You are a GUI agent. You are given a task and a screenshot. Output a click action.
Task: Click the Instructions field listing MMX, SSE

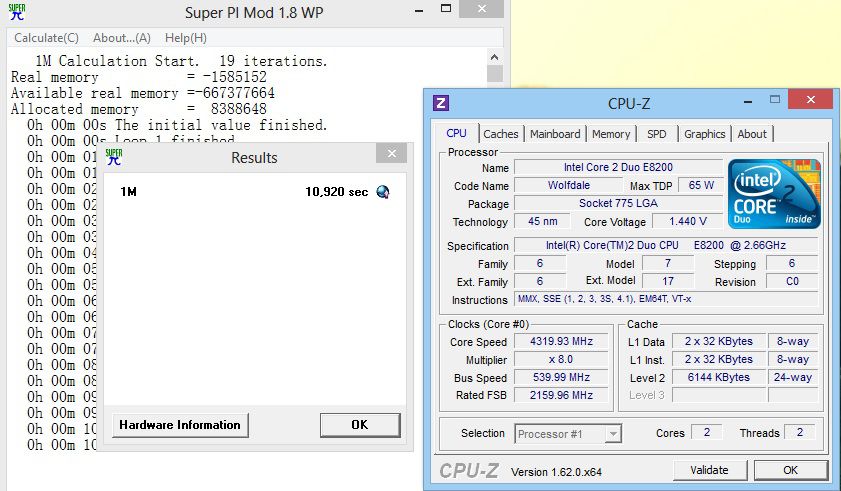click(x=666, y=299)
